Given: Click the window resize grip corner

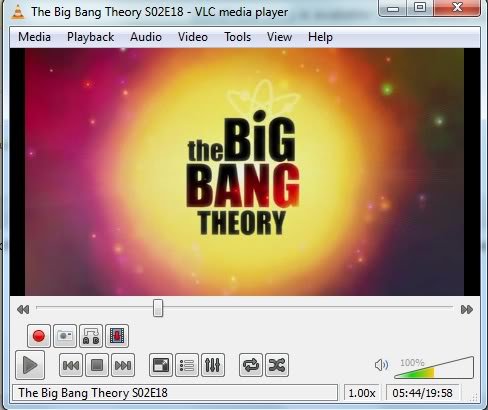Looking at the screenshot, I should tap(475, 397).
